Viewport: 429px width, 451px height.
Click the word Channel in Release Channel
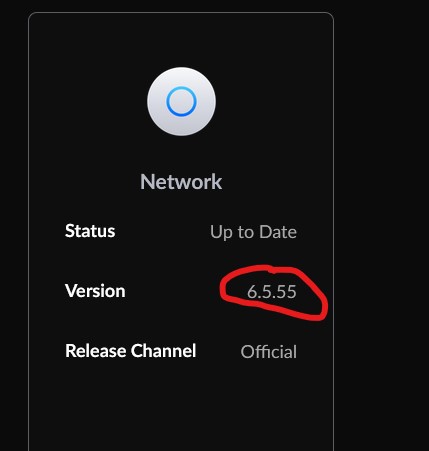pyautogui.click(x=163, y=351)
